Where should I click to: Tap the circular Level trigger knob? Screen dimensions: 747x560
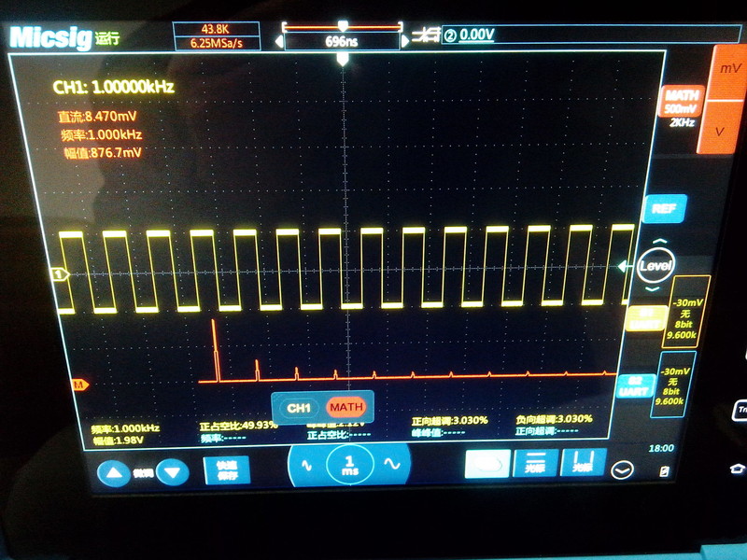pyautogui.click(x=656, y=266)
